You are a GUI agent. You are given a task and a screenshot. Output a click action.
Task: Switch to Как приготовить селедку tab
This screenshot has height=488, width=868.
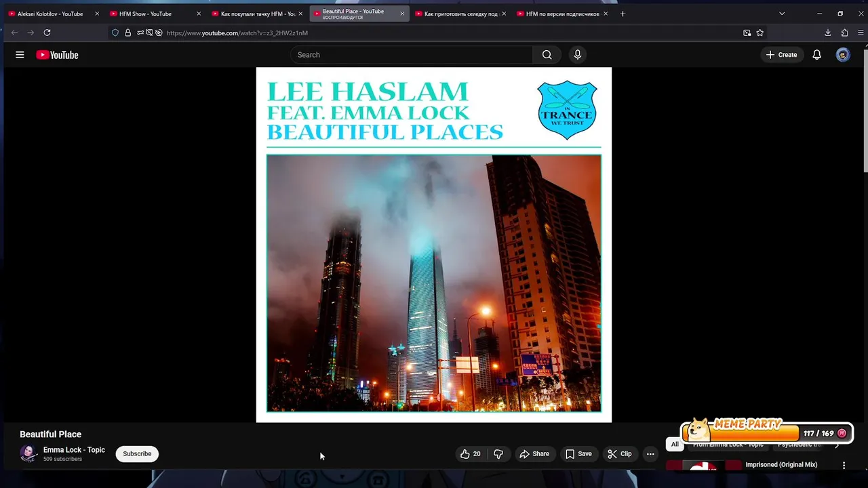point(460,14)
